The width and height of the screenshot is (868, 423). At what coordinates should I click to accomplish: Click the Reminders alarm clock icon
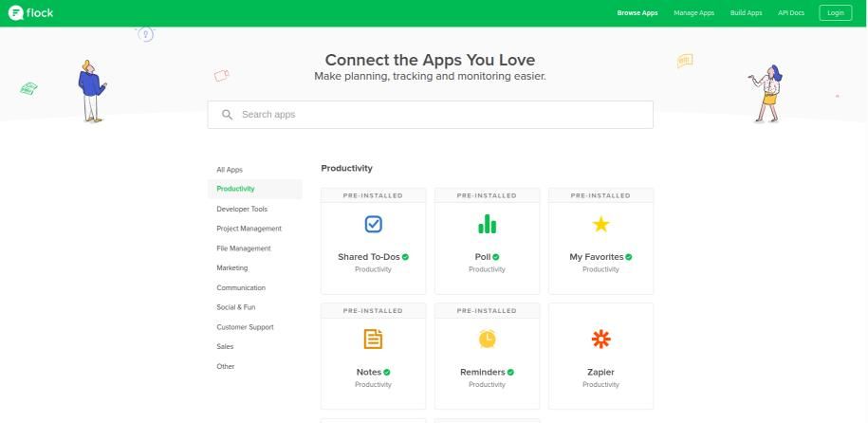[487, 339]
